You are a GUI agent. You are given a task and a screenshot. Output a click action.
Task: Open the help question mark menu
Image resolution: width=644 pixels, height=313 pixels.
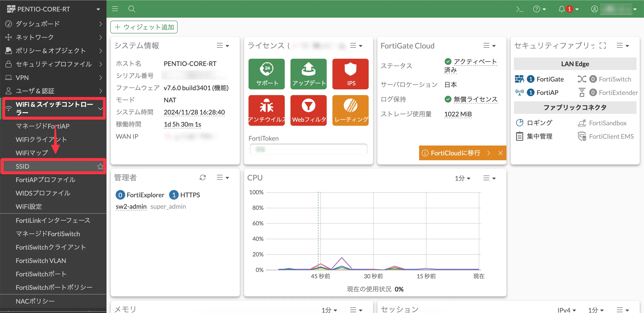pyautogui.click(x=539, y=9)
